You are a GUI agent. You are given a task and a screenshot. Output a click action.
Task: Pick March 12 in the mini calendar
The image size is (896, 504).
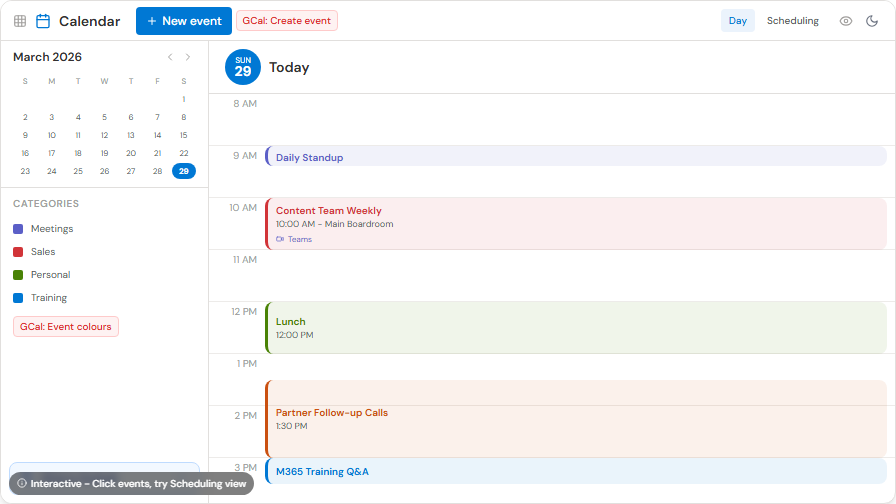point(104,135)
